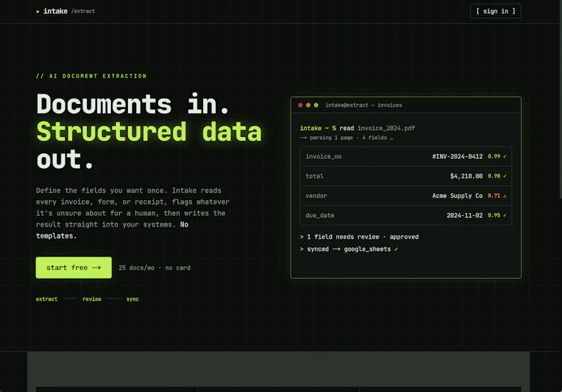Click the '25 docs/mo · no card' note
This screenshot has height=392, width=562.
pyautogui.click(x=155, y=268)
